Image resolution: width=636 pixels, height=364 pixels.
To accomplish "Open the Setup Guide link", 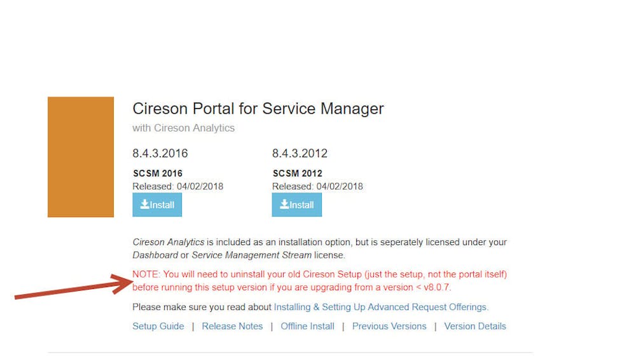I will coord(158,326).
